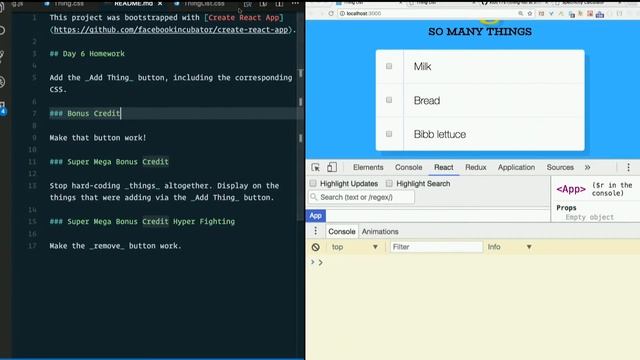640x360 pixels.
Task: Click 'Make the _remove_ button work.' line
Action: (115, 246)
